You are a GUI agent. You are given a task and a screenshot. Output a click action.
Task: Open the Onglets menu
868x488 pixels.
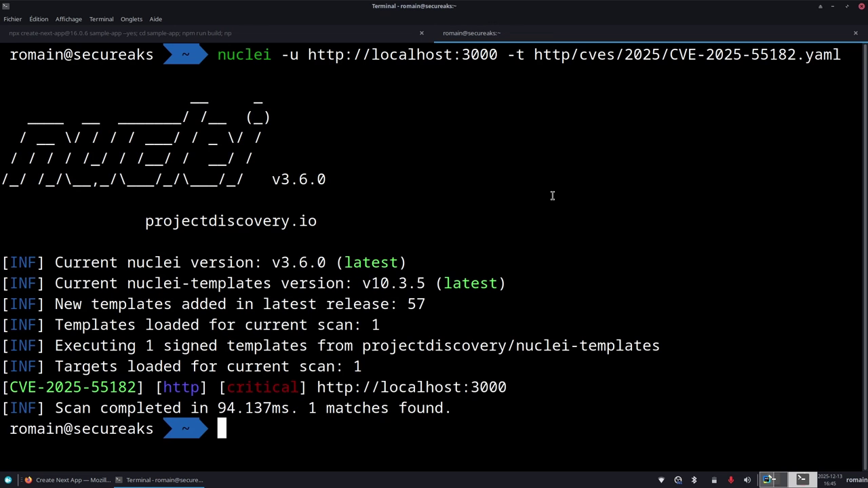132,19
